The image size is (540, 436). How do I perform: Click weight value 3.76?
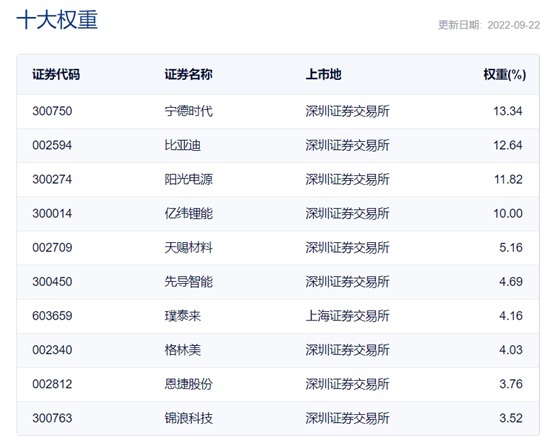click(x=511, y=384)
